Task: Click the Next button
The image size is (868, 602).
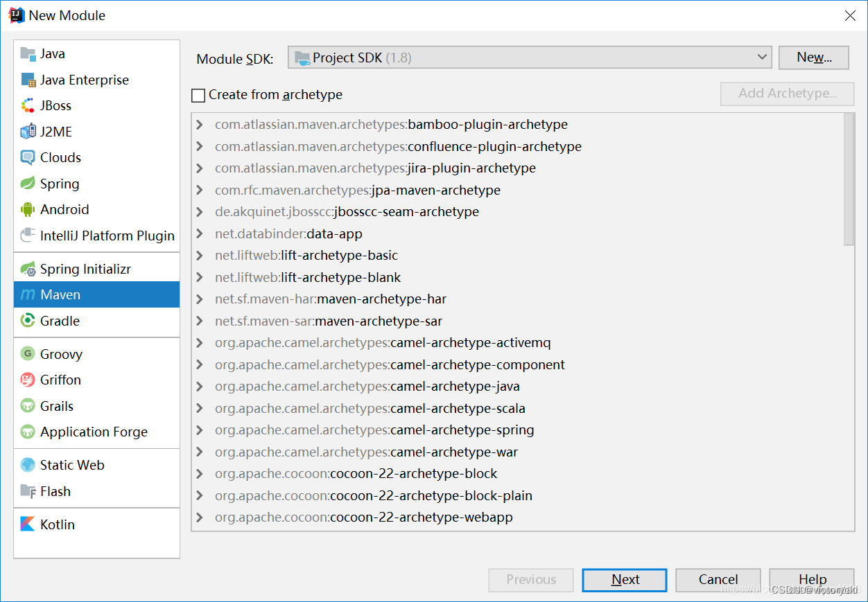Action: 625,580
